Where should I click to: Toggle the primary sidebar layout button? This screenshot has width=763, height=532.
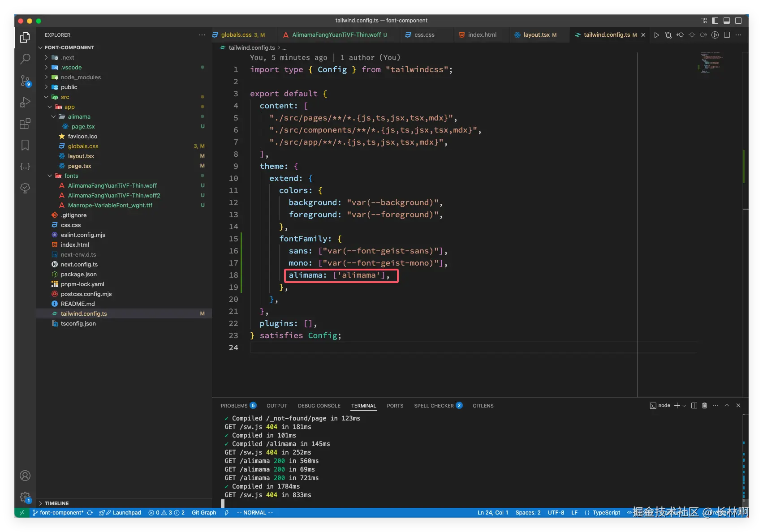(715, 21)
